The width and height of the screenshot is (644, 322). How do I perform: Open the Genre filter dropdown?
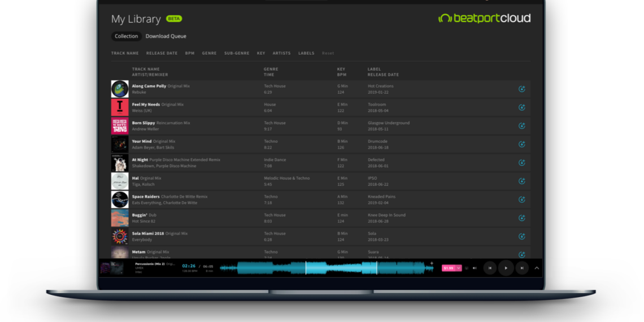209,53
